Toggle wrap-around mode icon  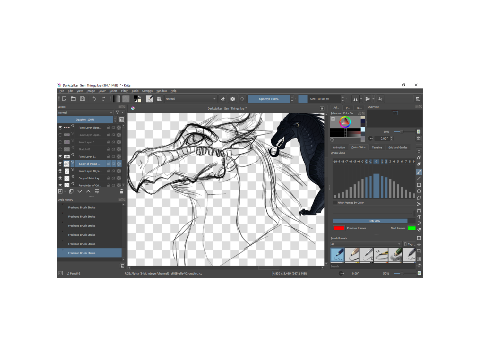[x=380, y=99]
